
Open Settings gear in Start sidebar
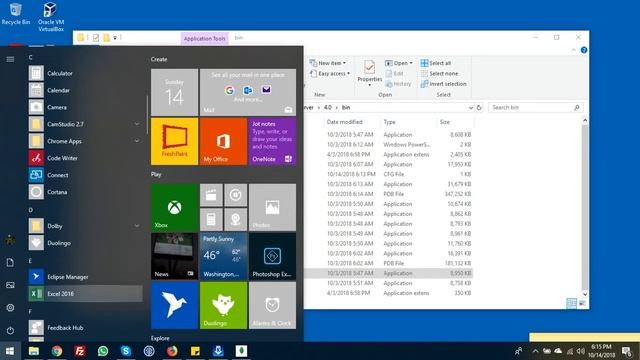[10, 308]
